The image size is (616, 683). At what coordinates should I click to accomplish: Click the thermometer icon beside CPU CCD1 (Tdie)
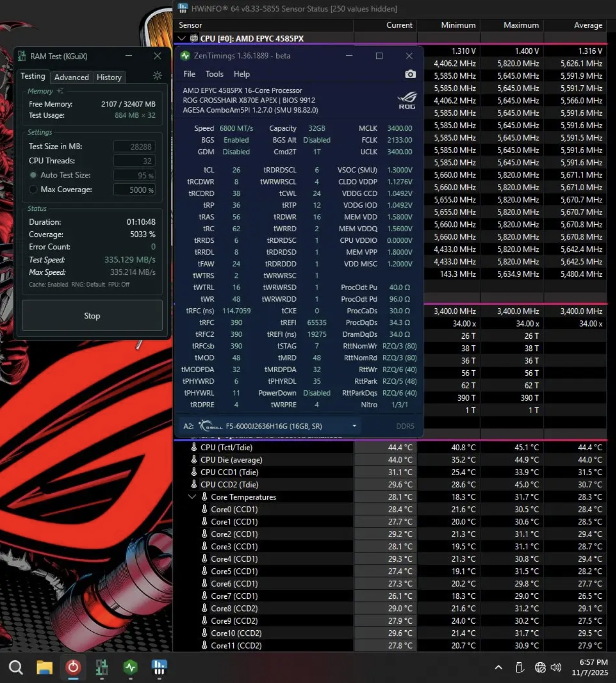tap(194, 472)
